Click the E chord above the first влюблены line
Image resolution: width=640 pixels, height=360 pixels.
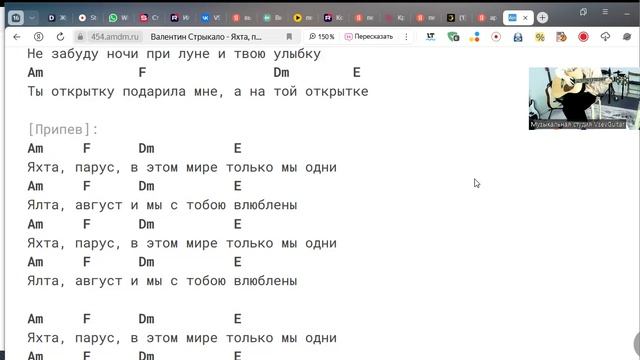coord(238,186)
